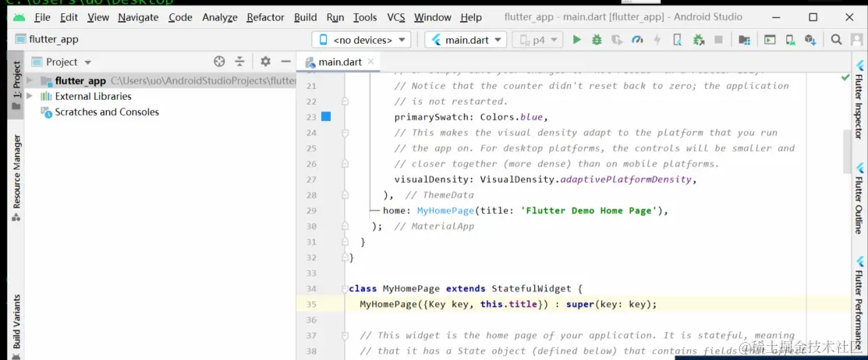Open Run Anything icon in toolbar
The height and width of the screenshot is (360, 868).
pos(770,40)
